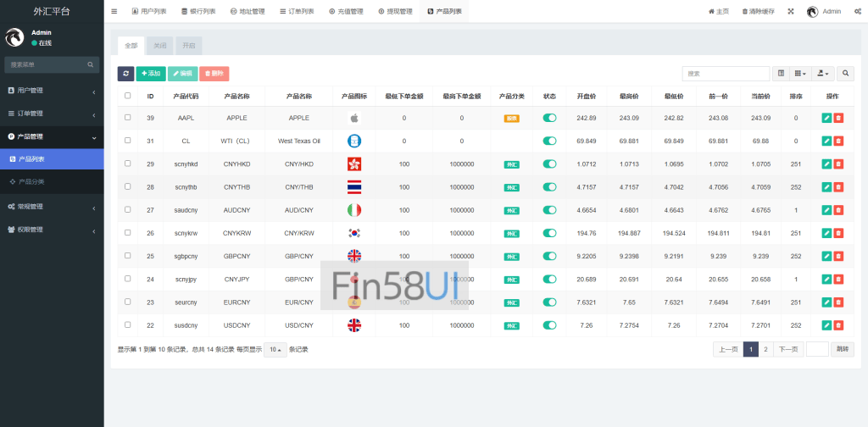868x427 pixels.
Task: Click the green 添加 button
Action: click(x=151, y=74)
